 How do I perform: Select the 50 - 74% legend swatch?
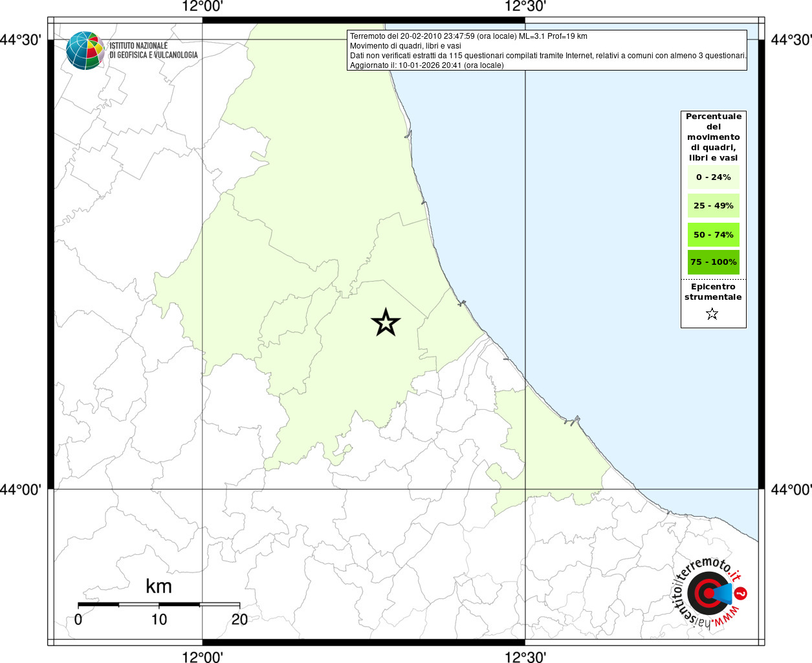tap(714, 235)
